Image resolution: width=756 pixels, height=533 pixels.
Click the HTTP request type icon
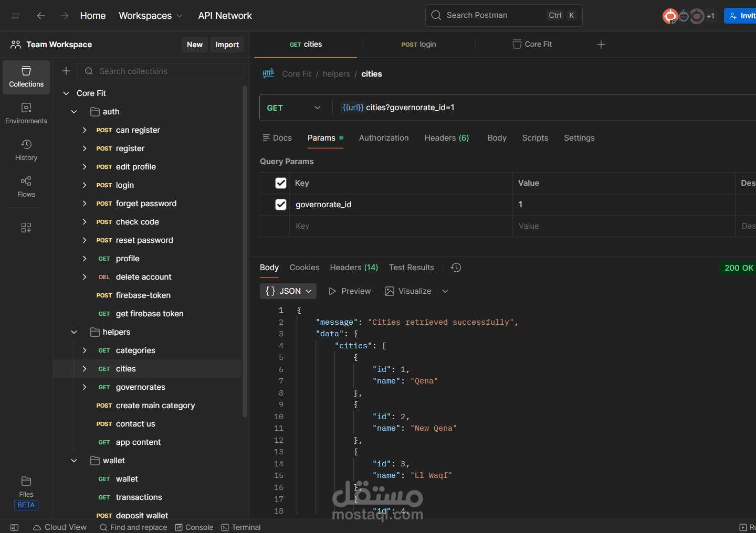(x=268, y=73)
